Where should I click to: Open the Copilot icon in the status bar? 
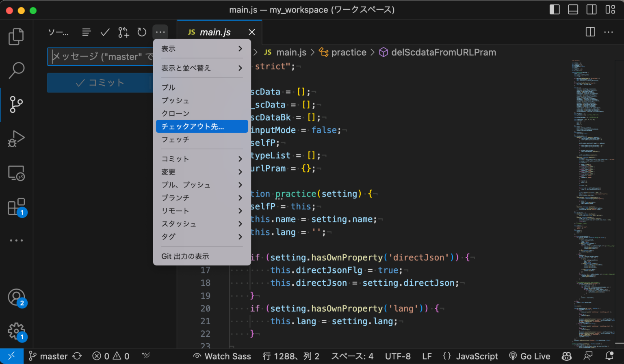pyautogui.click(x=566, y=356)
